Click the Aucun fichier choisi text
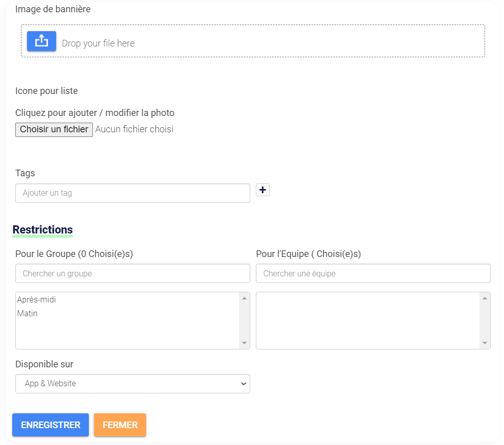The image size is (504, 445). click(134, 129)
